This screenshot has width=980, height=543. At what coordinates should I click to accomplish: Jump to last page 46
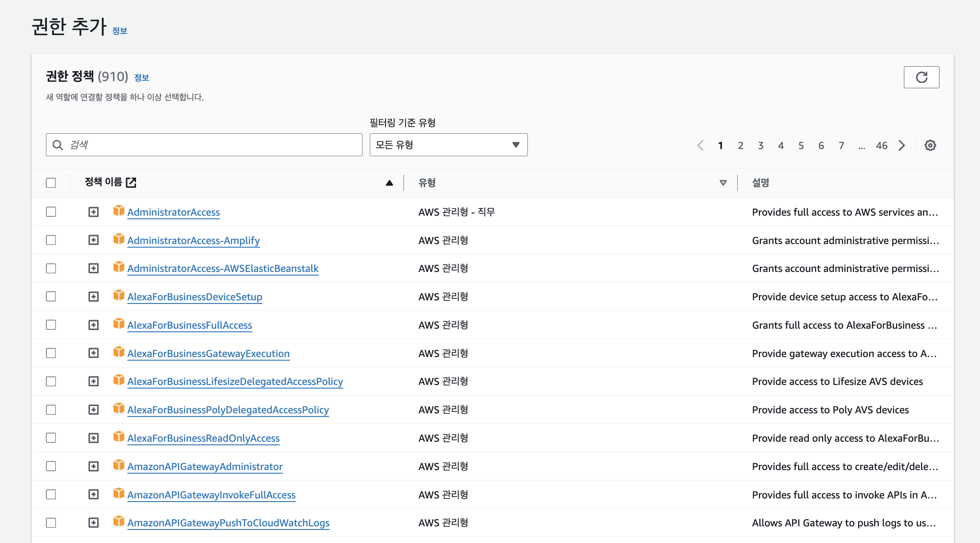click(881, 145)
